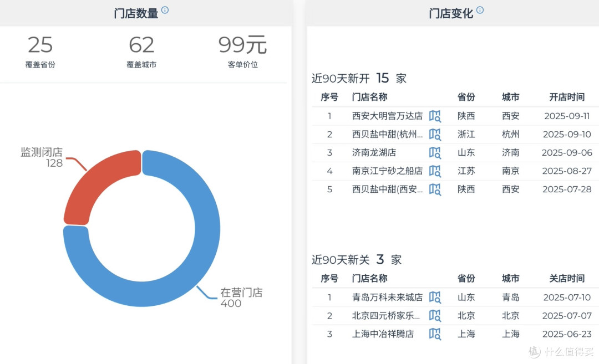Click province cell 江苏

466,171
